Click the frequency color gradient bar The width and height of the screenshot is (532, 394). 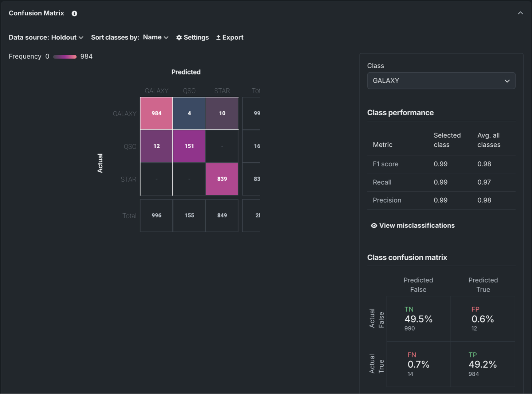point(65,57)
